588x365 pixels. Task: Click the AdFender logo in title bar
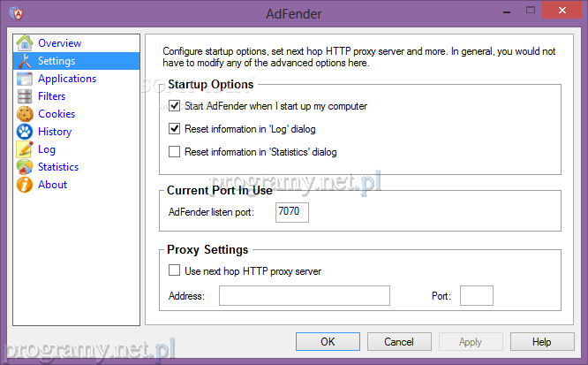[x=18, y=13]
